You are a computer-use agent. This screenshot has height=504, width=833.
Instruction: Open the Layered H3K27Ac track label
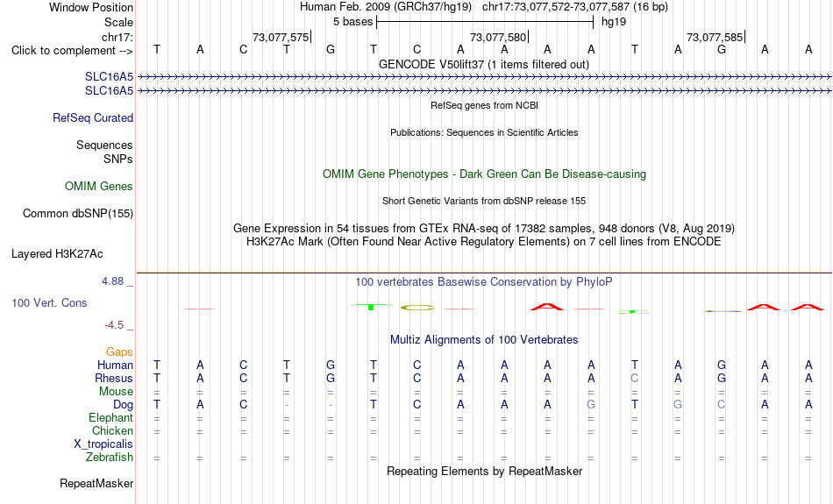click(57, 254)
